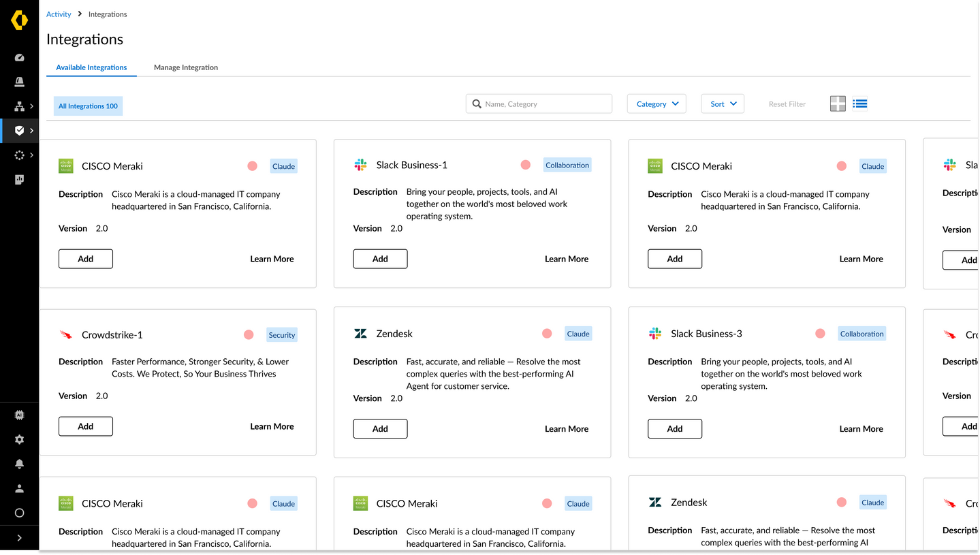Viewport: 980px width, 555px height.
Task: Switch to Manage Integration tab
Action: coord(186,67)
